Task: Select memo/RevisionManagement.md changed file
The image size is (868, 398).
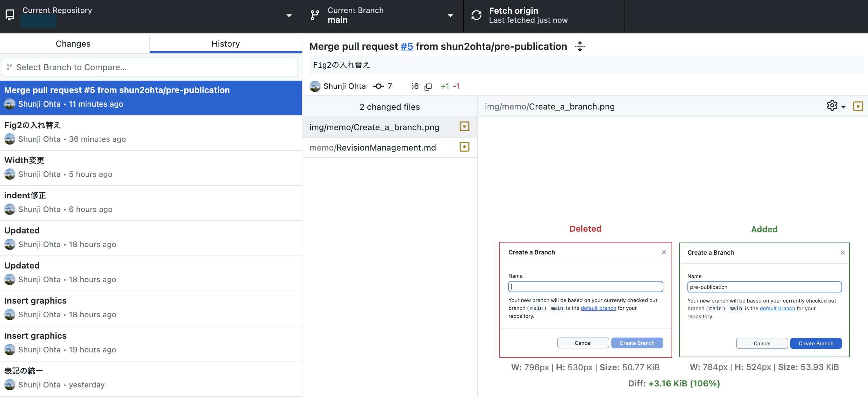Action: (373, 147)
